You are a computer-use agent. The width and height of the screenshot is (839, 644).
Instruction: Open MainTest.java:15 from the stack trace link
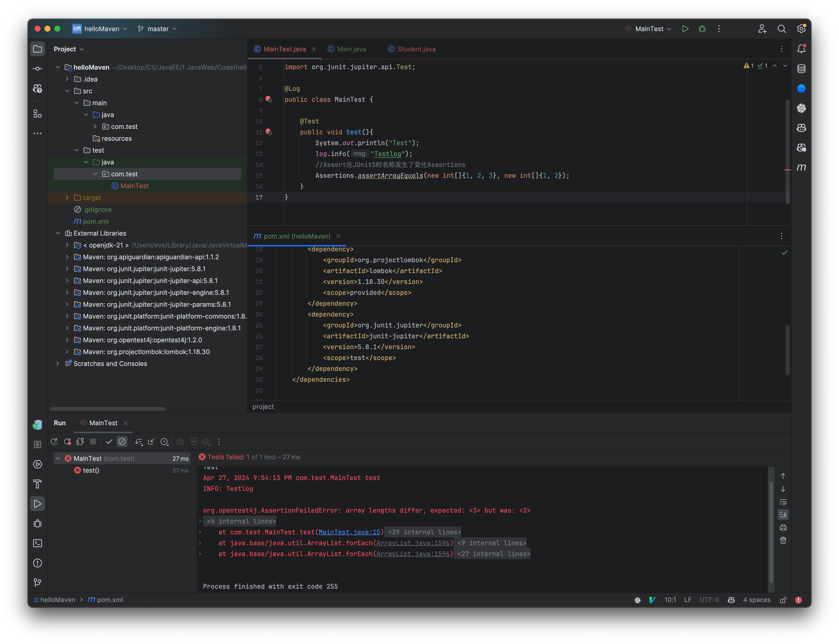(x=349, y=532)
